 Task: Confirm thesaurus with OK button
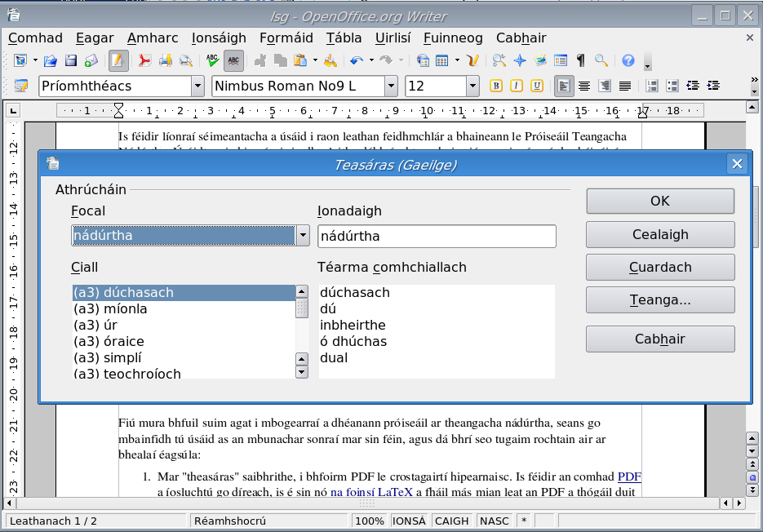click(660, 201)
